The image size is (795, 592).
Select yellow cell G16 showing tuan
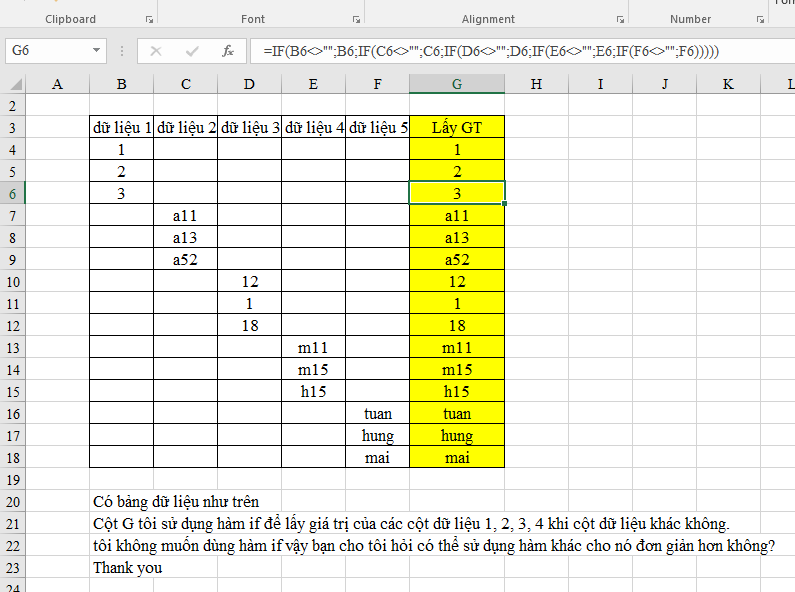pyautogui.click(x=457, y=414)
